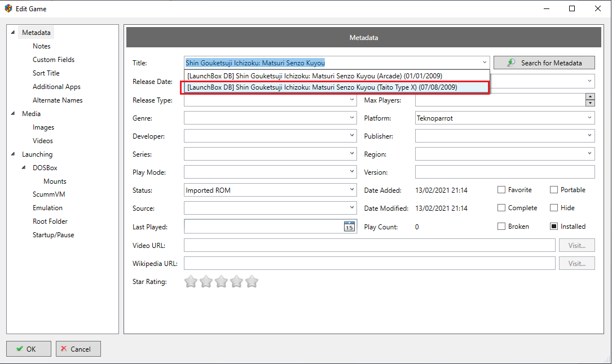Open the Notes section
Viewport: 612px width, 364px height.
(41, 46)
